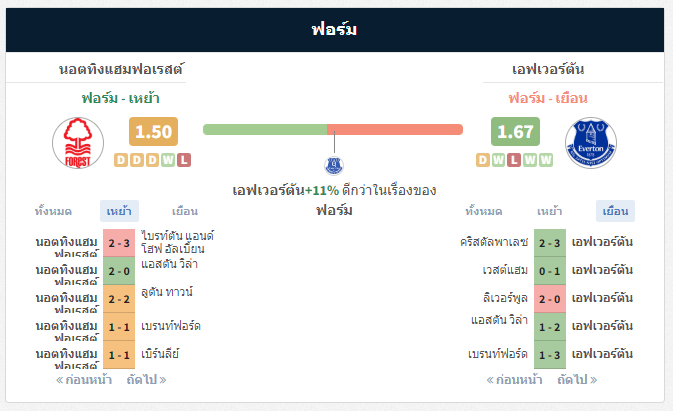Click Everton's red L form badge
673x411 pixels.
point(514,160)
